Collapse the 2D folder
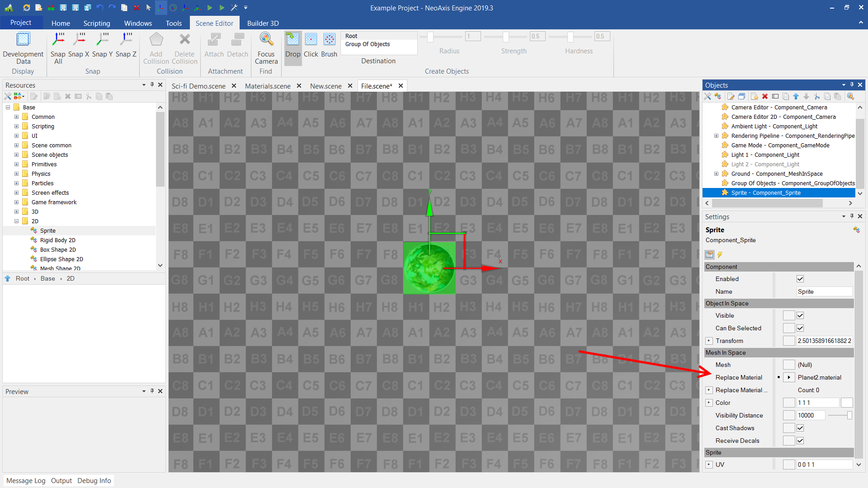Image resolution: width=868 pixels, height=488 pixels. [16, 221]
